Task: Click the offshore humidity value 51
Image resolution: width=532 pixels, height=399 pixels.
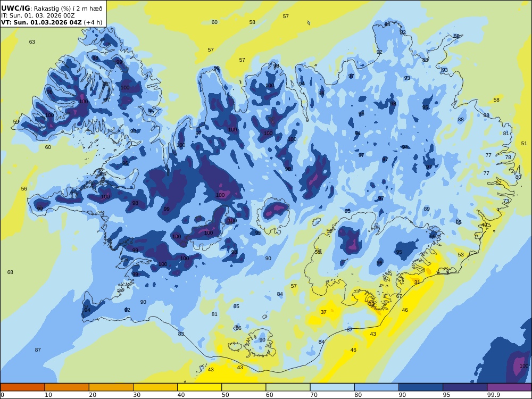Action: [524, 144]
